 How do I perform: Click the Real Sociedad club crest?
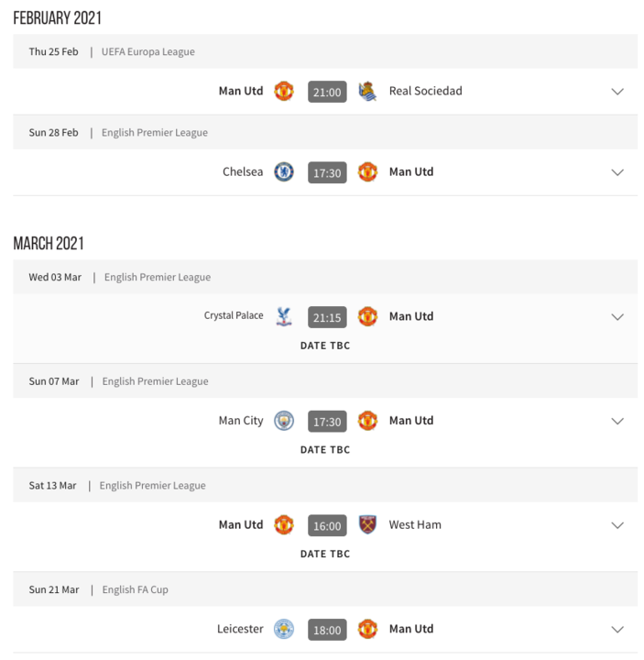click(367, 92)
